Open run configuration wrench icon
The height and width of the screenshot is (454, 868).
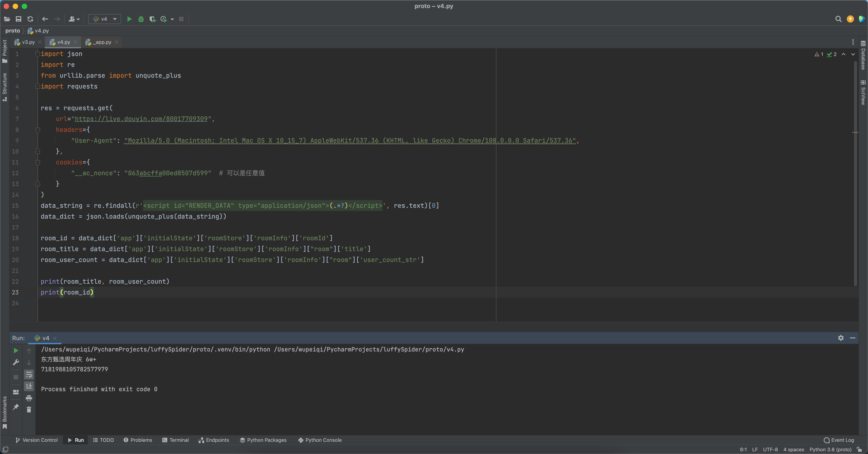16,362
